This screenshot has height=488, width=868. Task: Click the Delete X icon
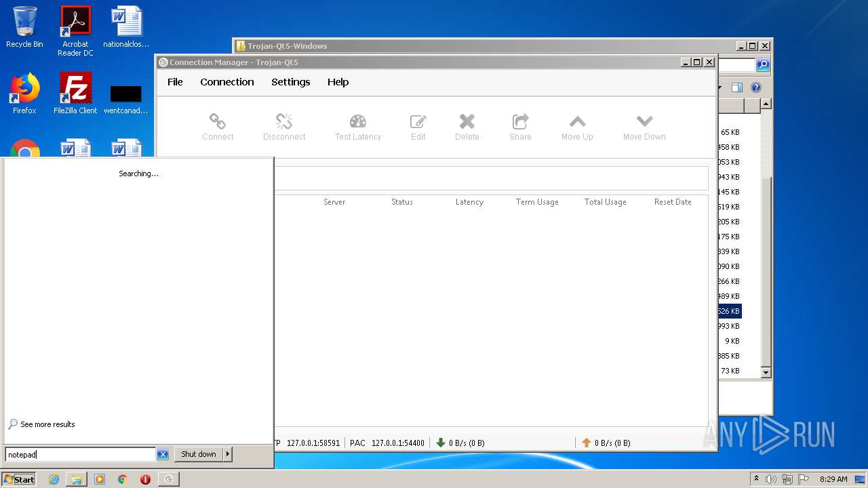click(467, 121)
